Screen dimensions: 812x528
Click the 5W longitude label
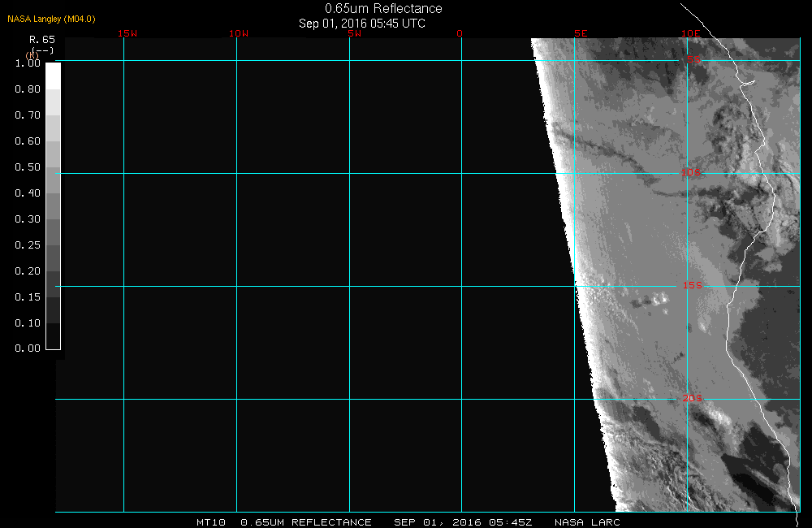click(355, 33)
